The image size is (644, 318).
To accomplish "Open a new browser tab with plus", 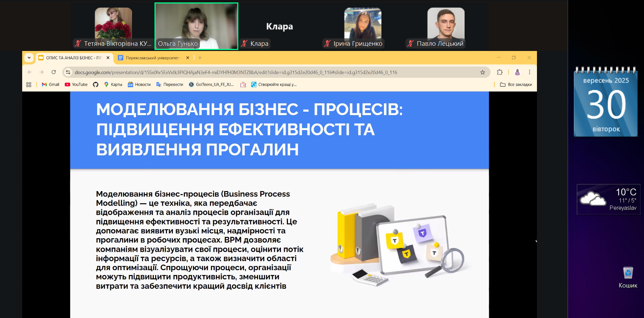I will pos(200,58).
